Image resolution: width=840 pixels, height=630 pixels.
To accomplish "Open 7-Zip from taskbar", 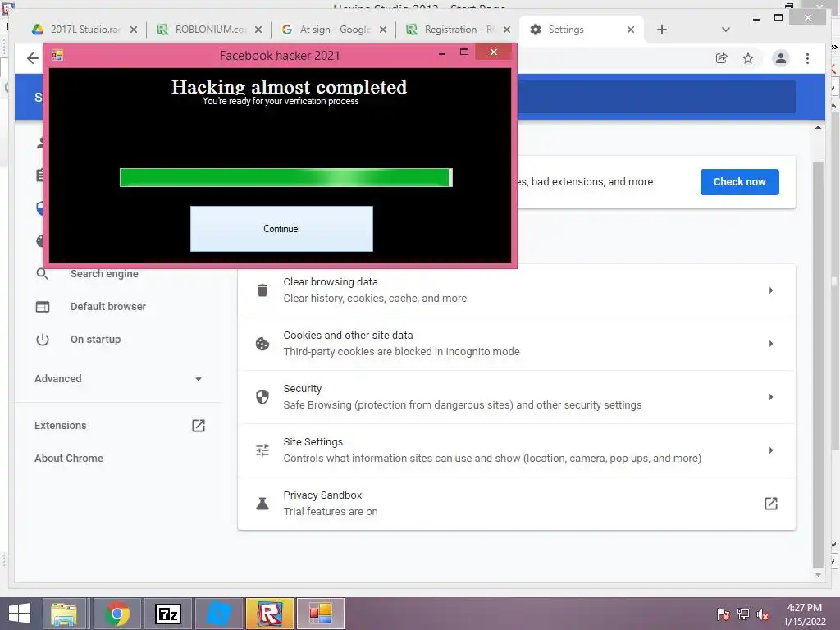I will pyautogui.click(x=168, y=614).
